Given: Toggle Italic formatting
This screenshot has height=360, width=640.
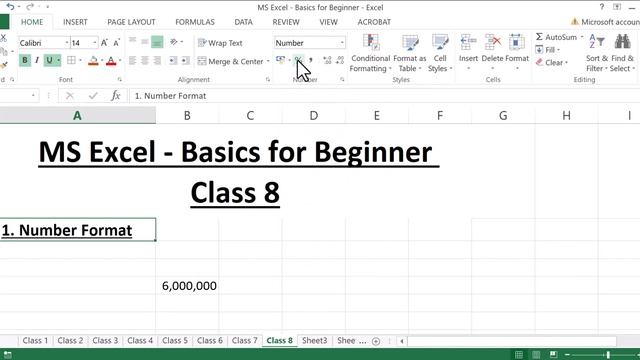Looking at the screenshot, I should pyautogui.click(x=37, y=60).
